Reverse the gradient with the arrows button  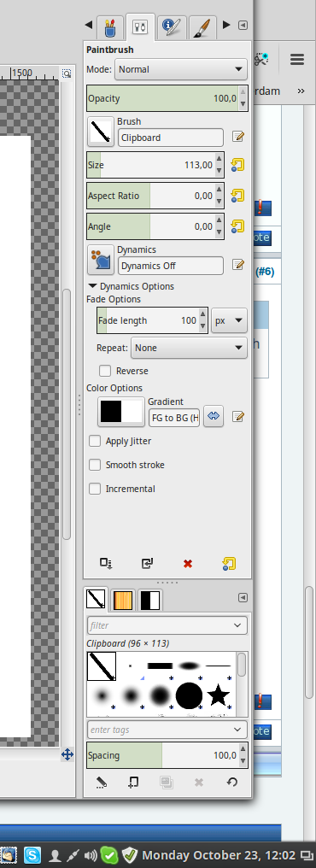(214, 417)
